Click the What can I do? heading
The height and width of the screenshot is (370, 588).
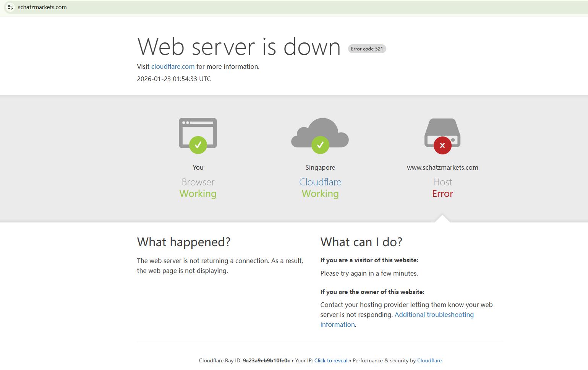coord(361,242)
